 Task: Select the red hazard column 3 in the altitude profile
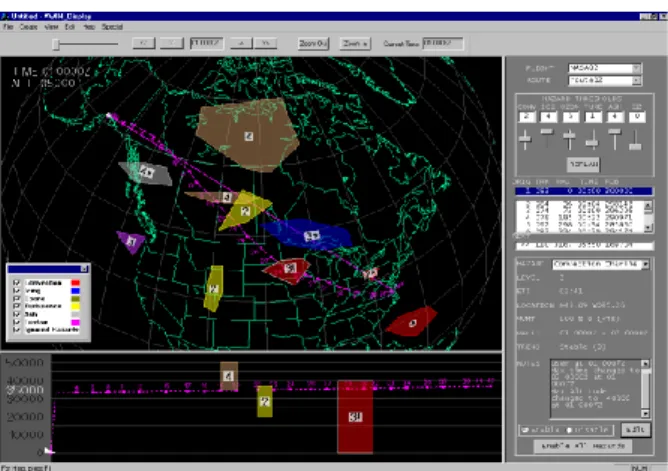pos(355,416)
